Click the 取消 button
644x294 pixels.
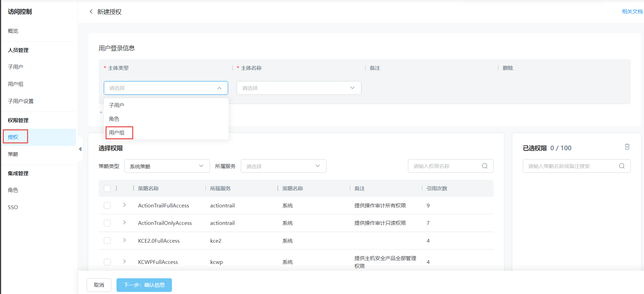[99, 285]
